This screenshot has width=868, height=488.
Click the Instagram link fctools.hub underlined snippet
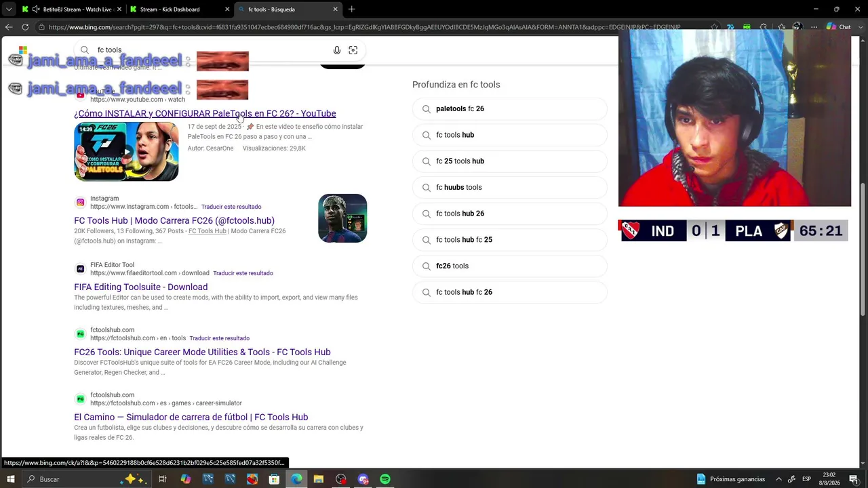click(x=208, y=231)
